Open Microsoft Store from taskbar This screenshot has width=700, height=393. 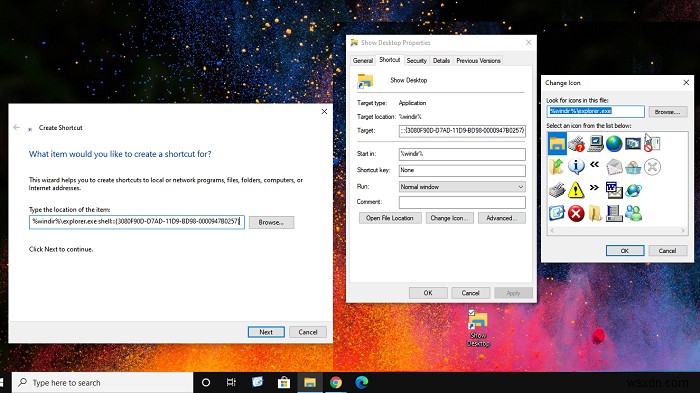(x=283, y=383)
